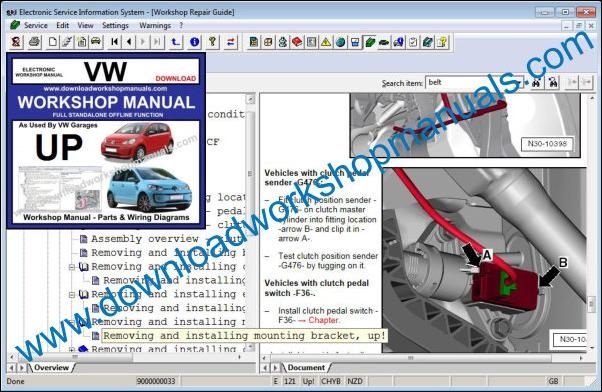Click the N30-10398 figure reference label
Screen dimensions: 602x392
(547, 144)
